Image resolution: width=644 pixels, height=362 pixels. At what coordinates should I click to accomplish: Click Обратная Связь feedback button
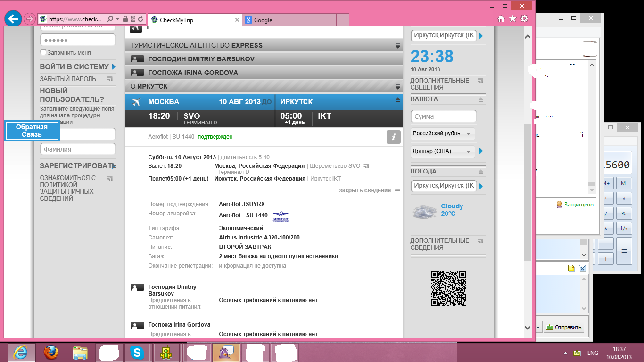(x=32, y=131)
